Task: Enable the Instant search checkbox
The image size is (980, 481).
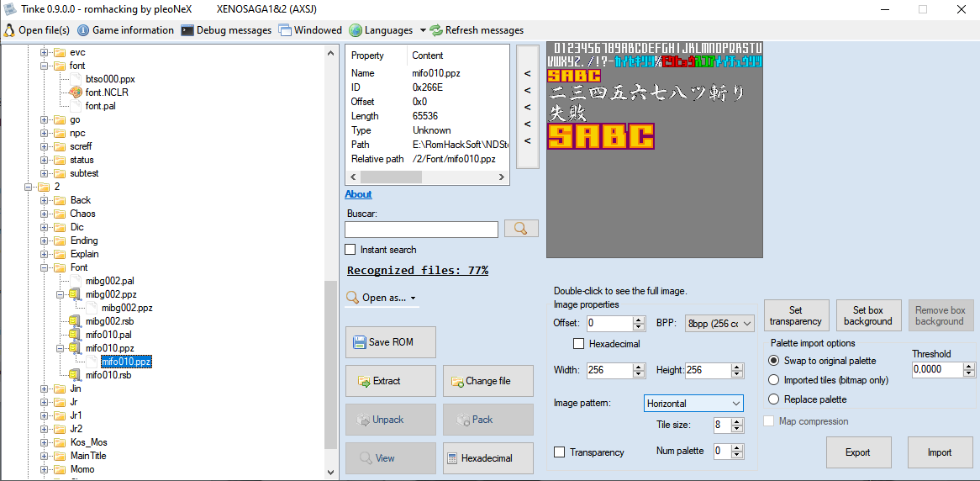Action: [x=350, y=250]
